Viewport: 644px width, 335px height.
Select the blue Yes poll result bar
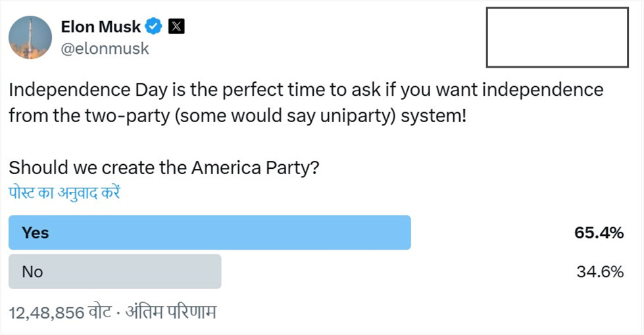[x=210, y=233]
